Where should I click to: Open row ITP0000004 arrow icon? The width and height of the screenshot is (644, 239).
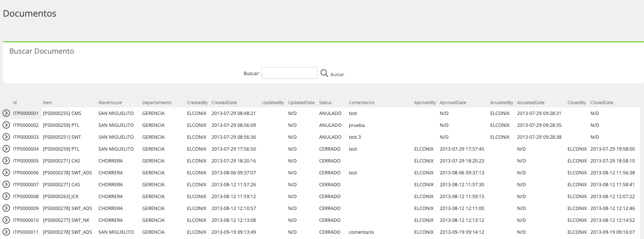click(6, 149)
